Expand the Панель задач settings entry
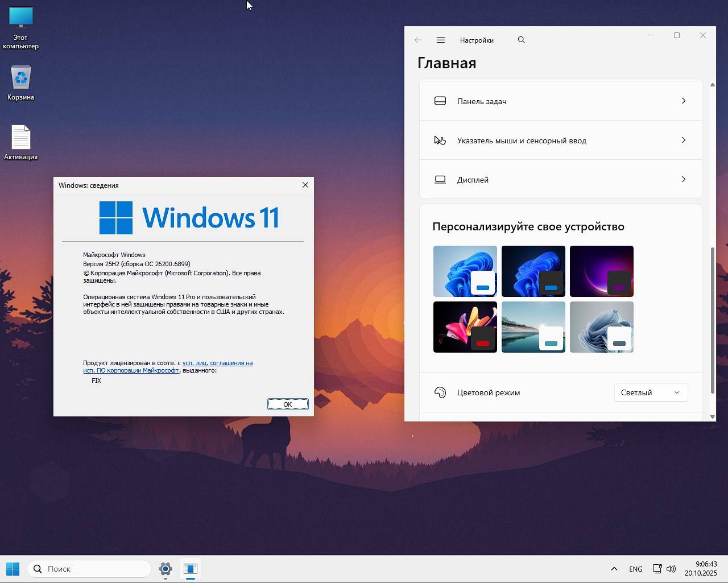 point(560,101)
